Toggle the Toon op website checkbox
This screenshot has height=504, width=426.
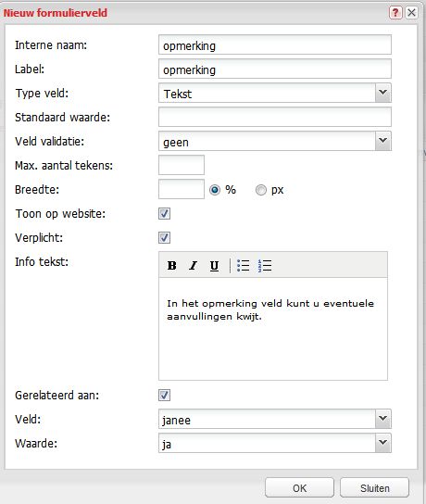click(164, 213)
